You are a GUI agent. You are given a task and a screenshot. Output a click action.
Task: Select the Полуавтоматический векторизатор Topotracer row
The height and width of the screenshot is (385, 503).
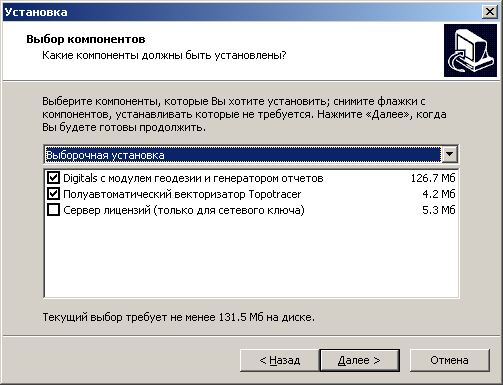(x=251, y=194)
